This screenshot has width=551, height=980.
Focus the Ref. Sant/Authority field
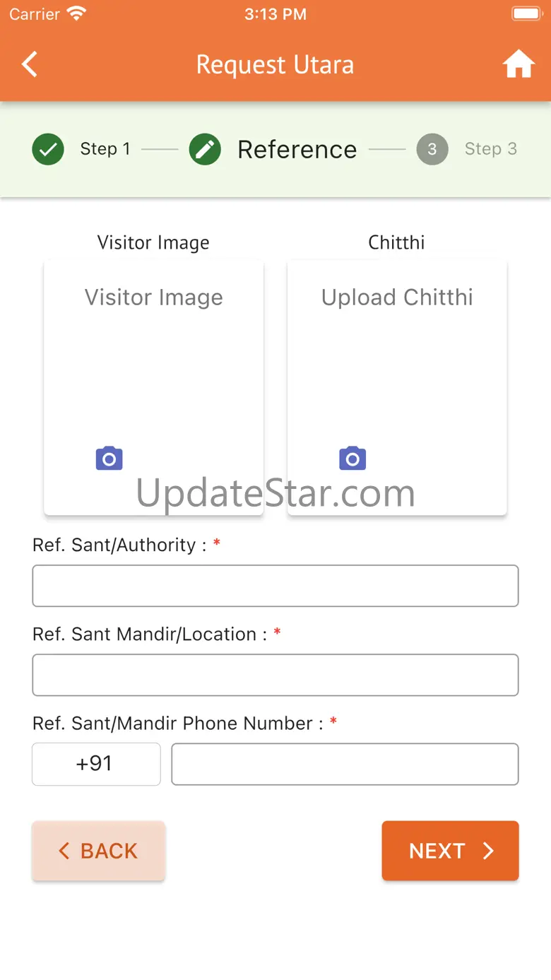(x=275, y=586)
